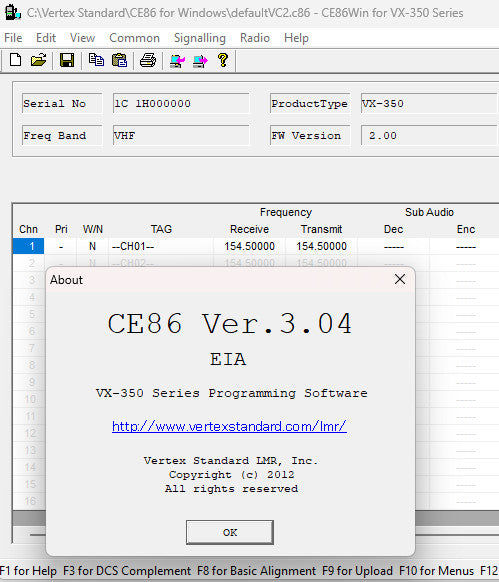Close the About dialog with X
The height and width of the screenshot is (582, 499).
pos(400,279)
